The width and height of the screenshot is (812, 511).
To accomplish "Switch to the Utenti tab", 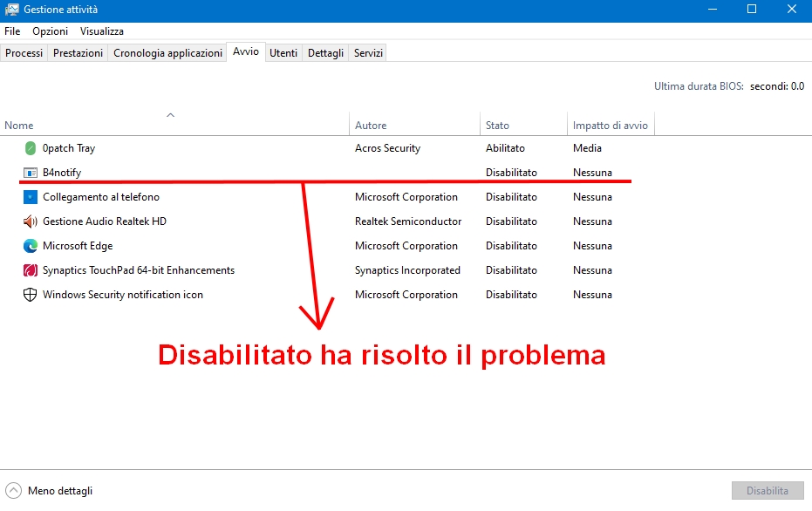I will (x=283, y=53).
